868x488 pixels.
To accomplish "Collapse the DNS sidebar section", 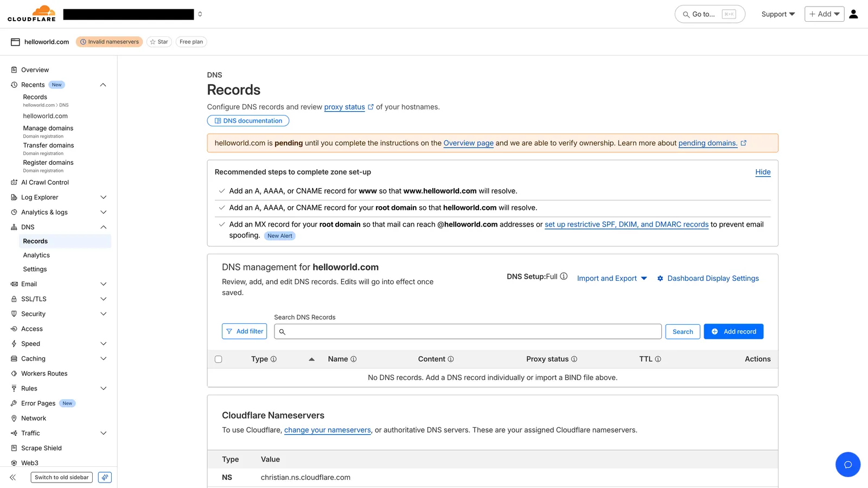I will (103, 227).
